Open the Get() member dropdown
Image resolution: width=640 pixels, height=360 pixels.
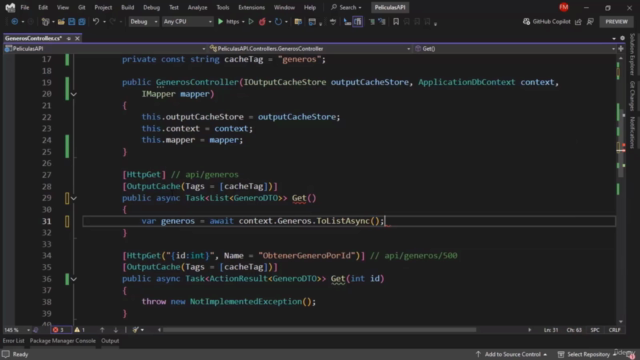[515, 49]
